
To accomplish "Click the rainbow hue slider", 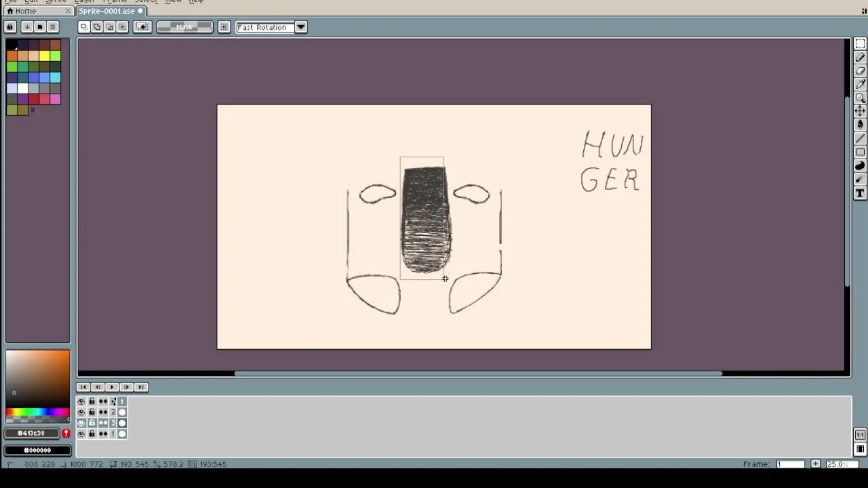I will point(37,412).
